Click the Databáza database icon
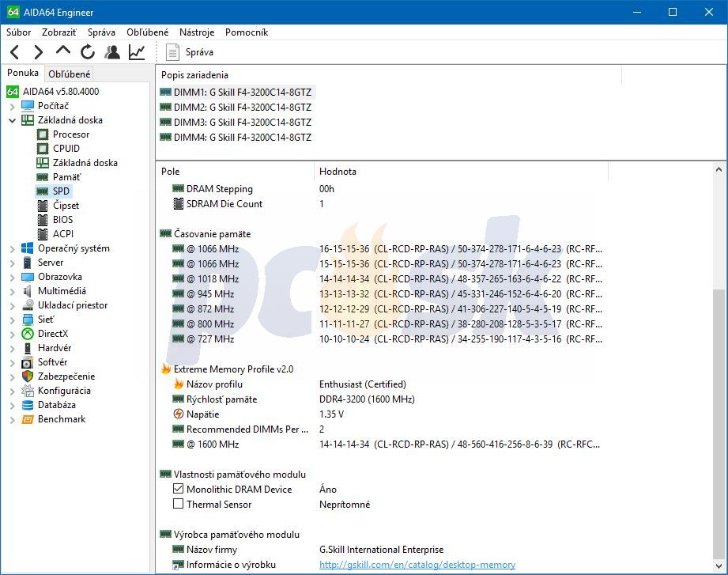 pyautogui.click(x=28, y=405)
